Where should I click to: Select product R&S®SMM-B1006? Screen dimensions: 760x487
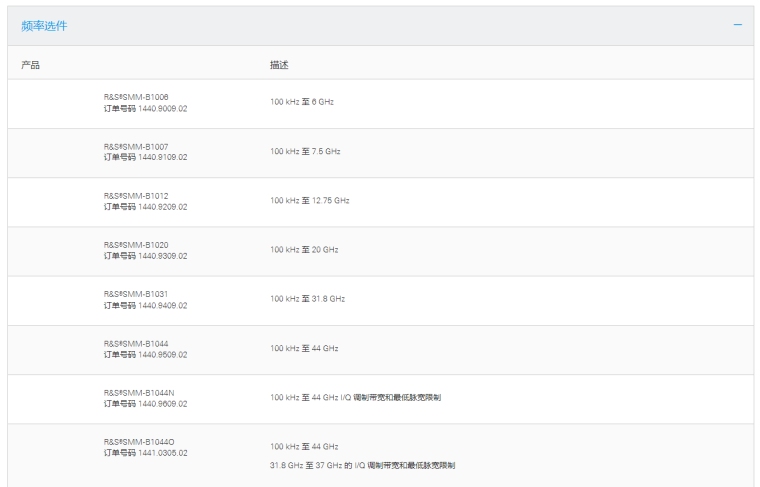click(x=136, y=97)
